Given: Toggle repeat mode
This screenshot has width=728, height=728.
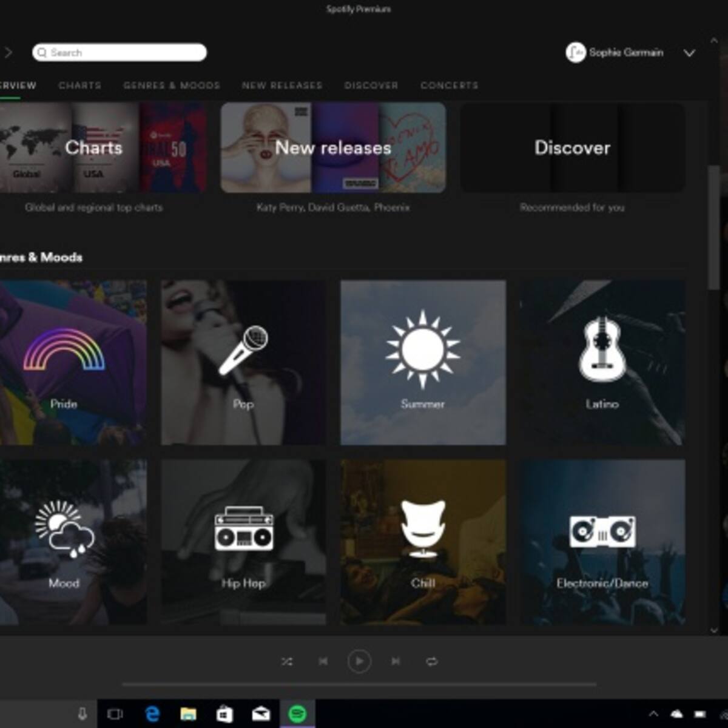Looking at the screenshot, I should pyautogui.click(x=431, y=661).
